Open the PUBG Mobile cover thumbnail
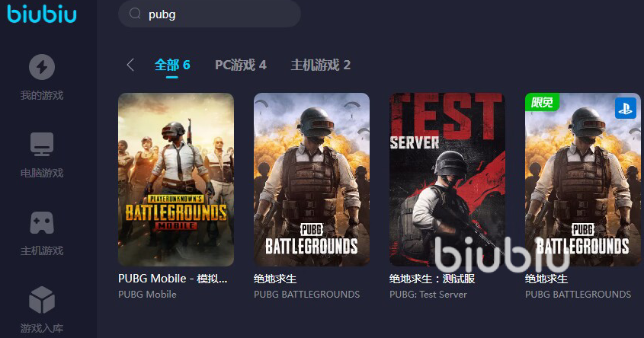This screenshot has height=338, width=644. point(176,180)
